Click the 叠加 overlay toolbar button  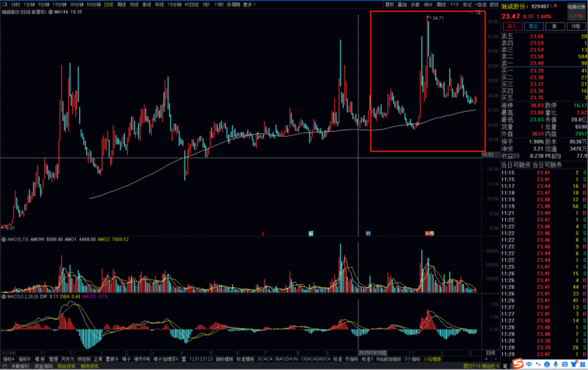402,4
